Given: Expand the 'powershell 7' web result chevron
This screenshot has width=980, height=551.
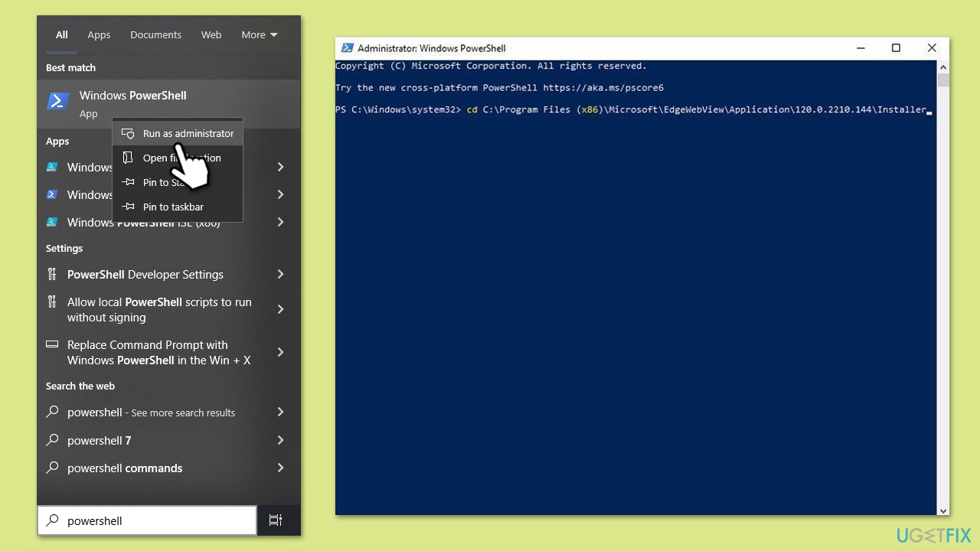Looking at the screenshot, I should point(280,440).
